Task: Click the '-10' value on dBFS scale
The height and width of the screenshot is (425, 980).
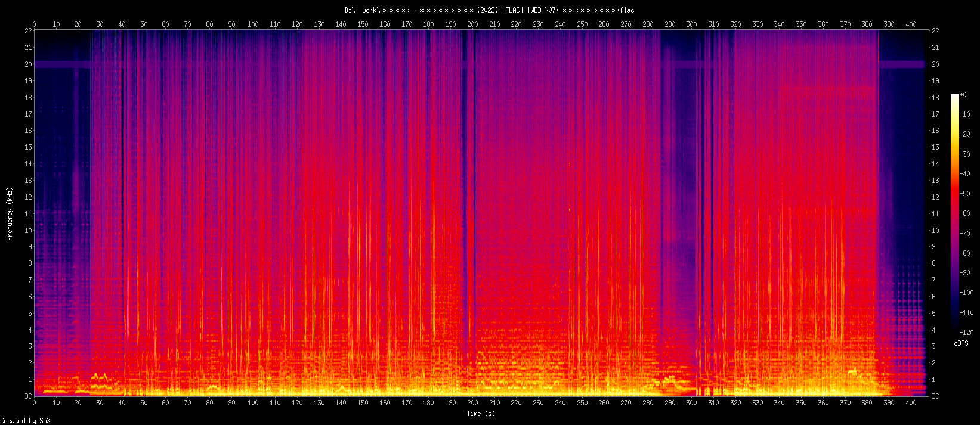Action: pyautogui.click(x=965, y=114)
